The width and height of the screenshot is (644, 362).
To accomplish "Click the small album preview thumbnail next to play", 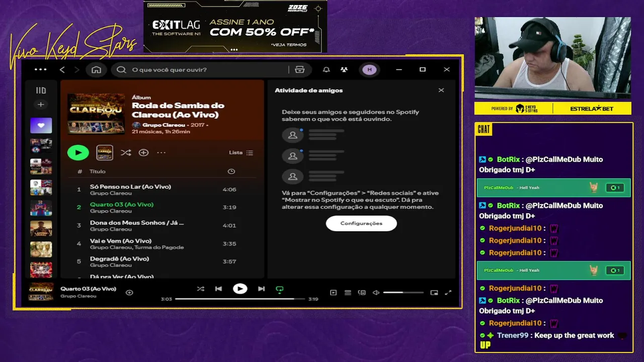I will tap(105, 152).
